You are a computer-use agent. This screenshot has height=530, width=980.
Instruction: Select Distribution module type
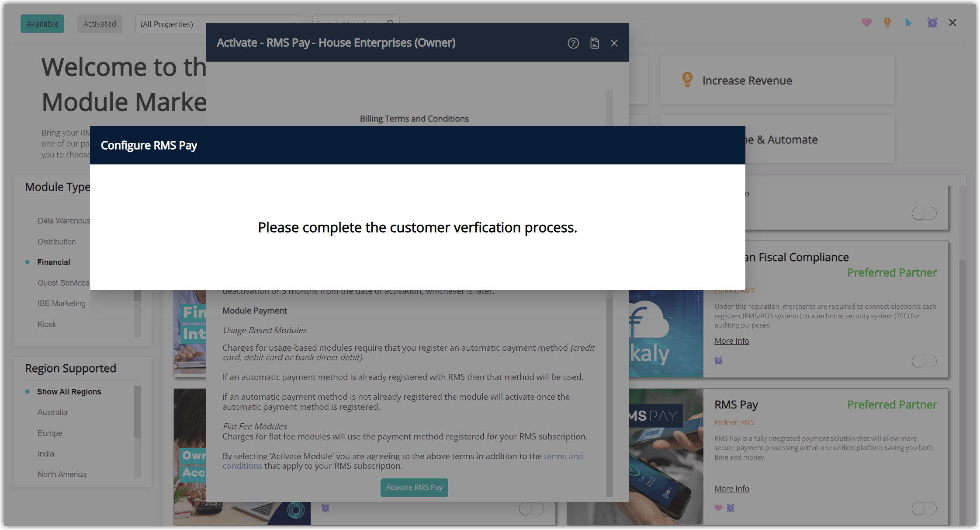tap(57, 242)
